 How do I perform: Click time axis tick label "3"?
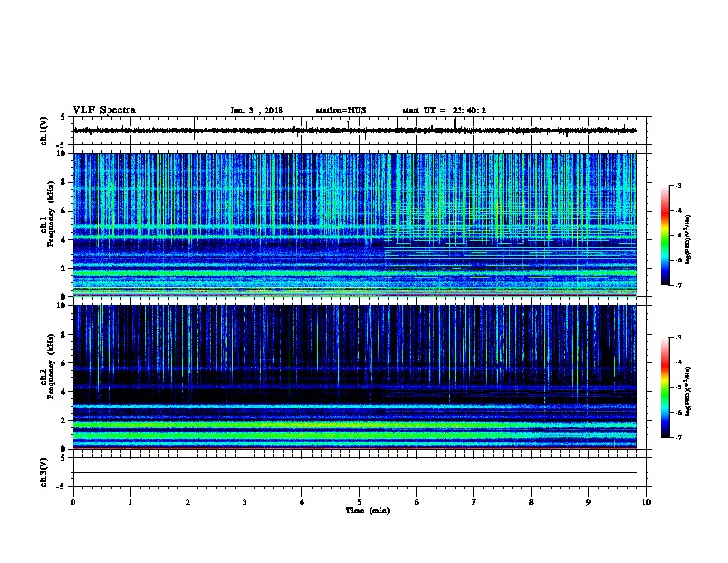[x=245, y=501]
